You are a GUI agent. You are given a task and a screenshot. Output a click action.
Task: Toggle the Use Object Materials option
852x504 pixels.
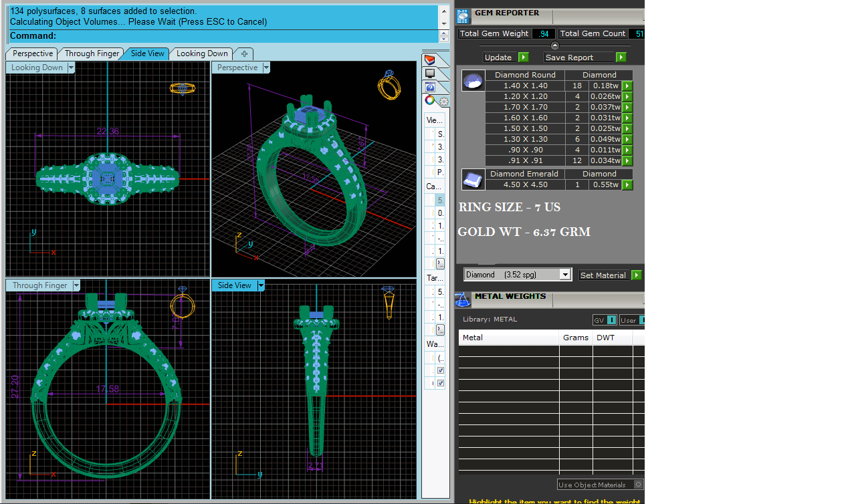point(638,485)
